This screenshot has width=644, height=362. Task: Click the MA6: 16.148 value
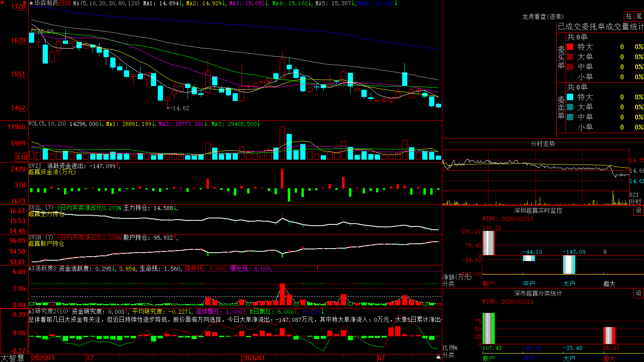pos(378,3)
